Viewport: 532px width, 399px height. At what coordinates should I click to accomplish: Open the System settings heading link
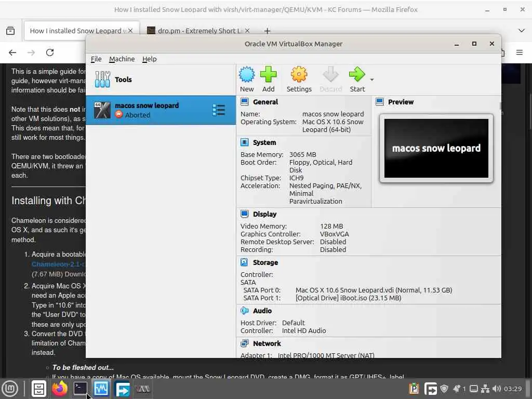264,142
